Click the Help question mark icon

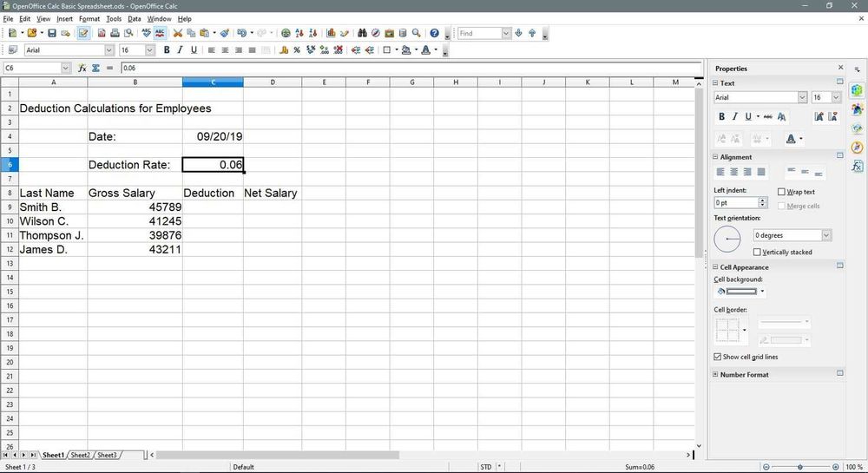435,33
